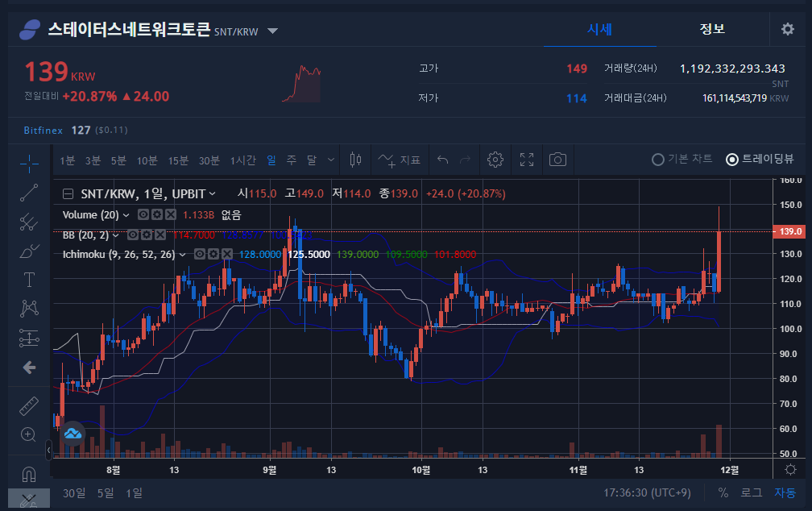
Task: Select the trend line drawing tool
Action: point(29,193)
